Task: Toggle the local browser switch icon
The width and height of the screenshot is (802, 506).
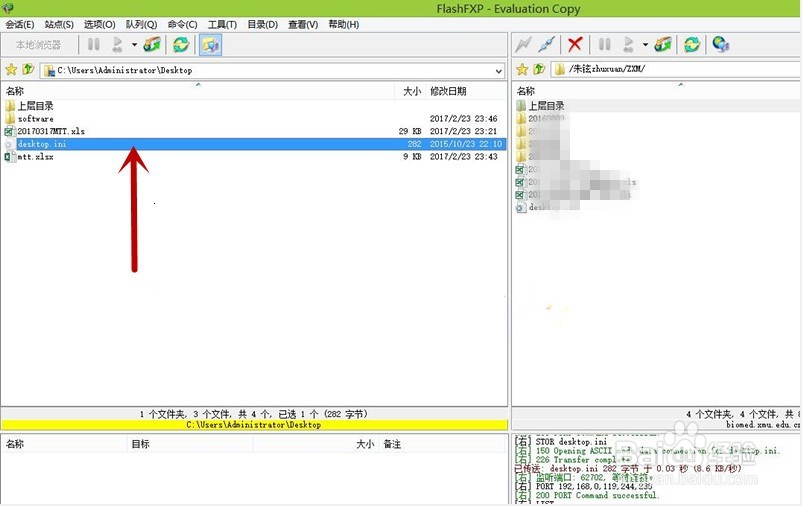Action: coord(210,45)
